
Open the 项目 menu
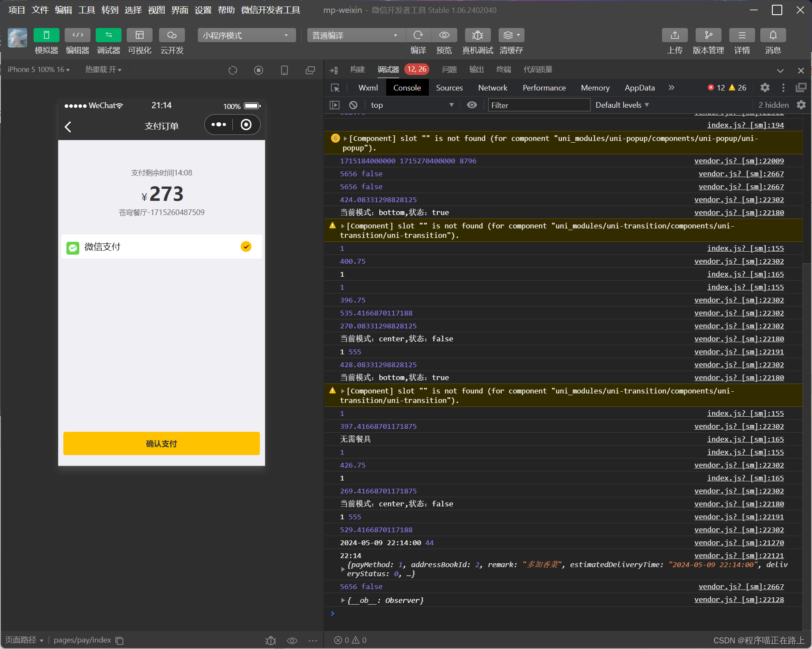(17, 10)
